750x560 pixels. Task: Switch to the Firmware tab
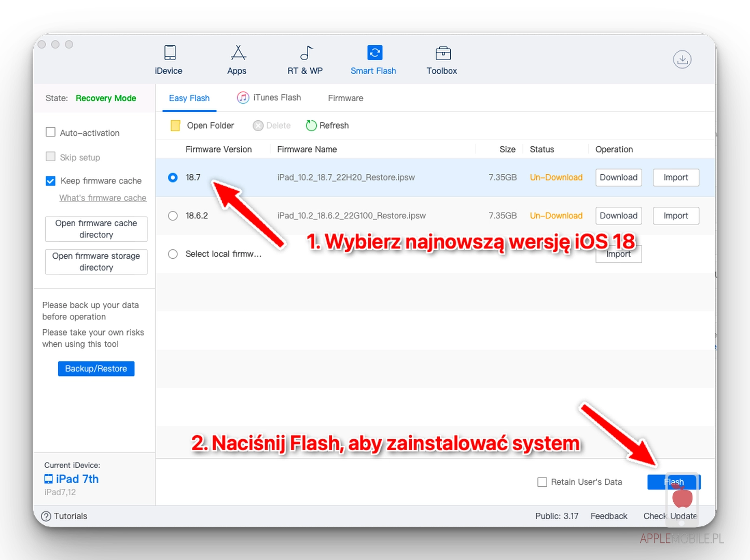pos(345,98)
